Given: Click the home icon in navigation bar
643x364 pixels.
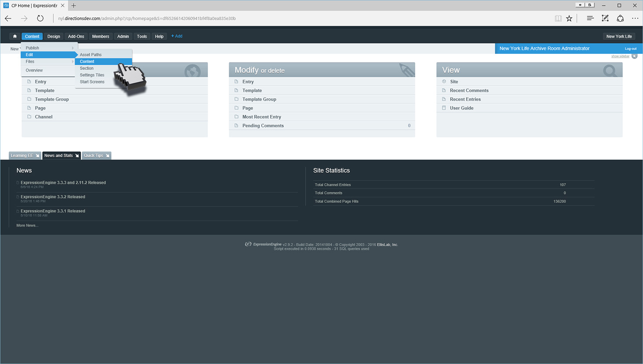Looking at the screenshot, I should (15, 37).
